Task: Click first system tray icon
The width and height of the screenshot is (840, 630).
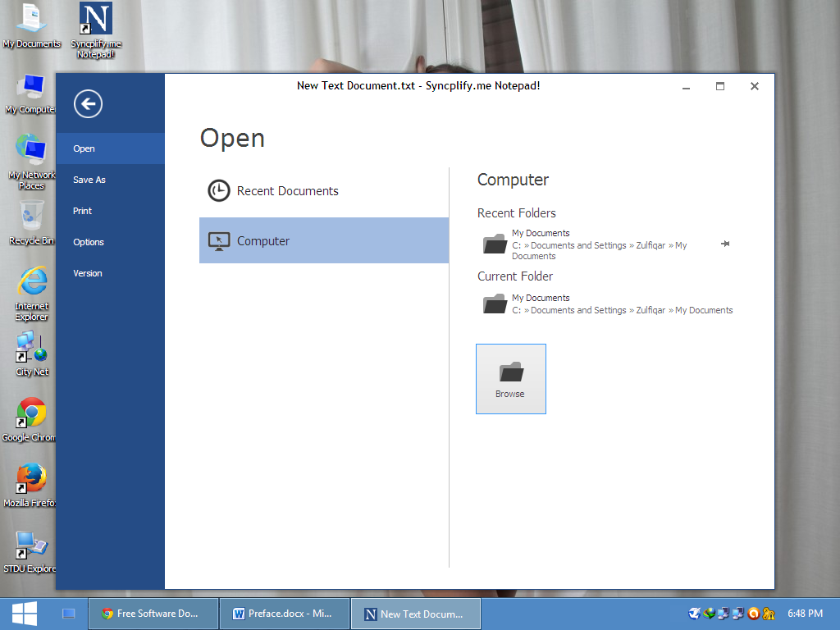Action: click(x=694, y=614)
